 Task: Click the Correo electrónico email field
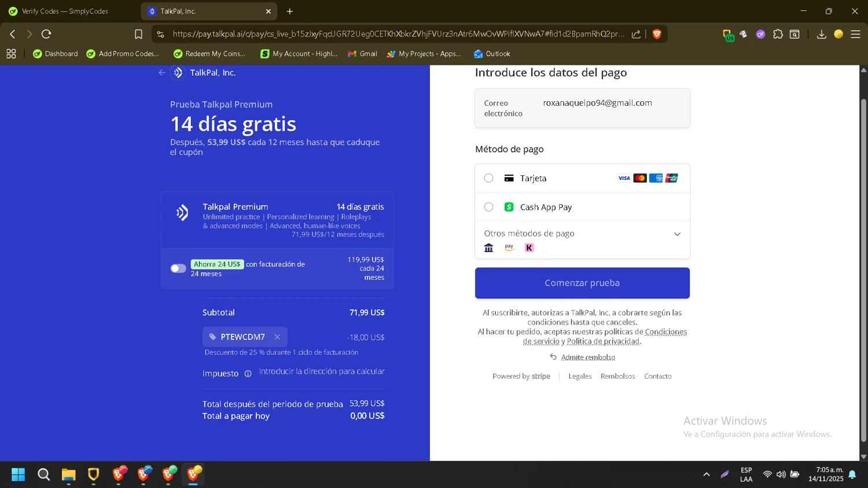(x=582, y=108)
